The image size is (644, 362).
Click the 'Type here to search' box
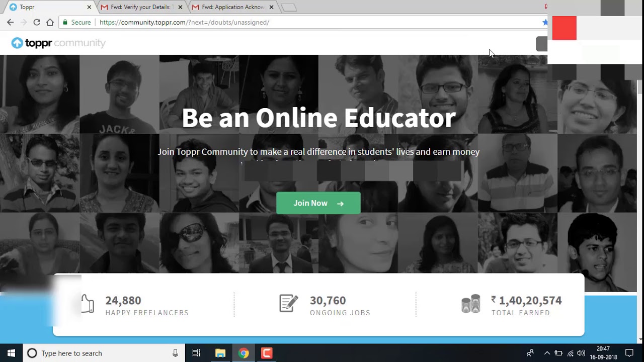click(x=104, y=353)
